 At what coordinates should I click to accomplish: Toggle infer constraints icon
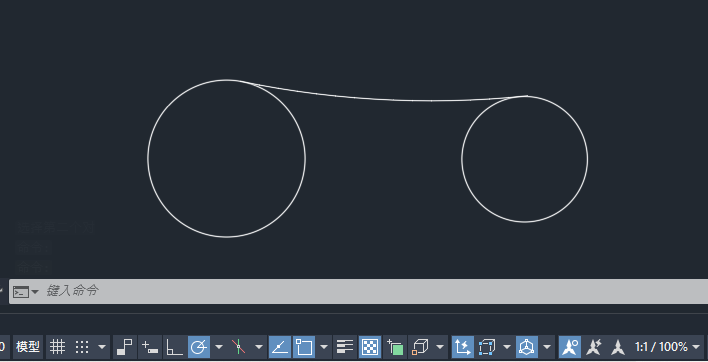(x=124, y=347)
